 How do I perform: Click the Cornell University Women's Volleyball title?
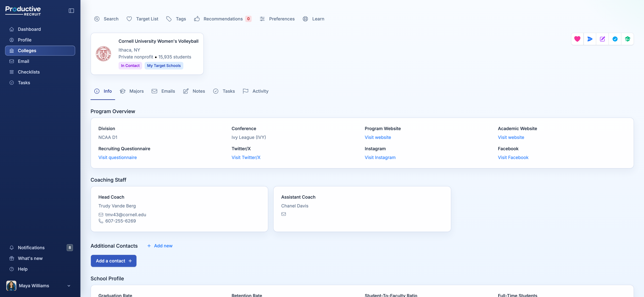158,41
